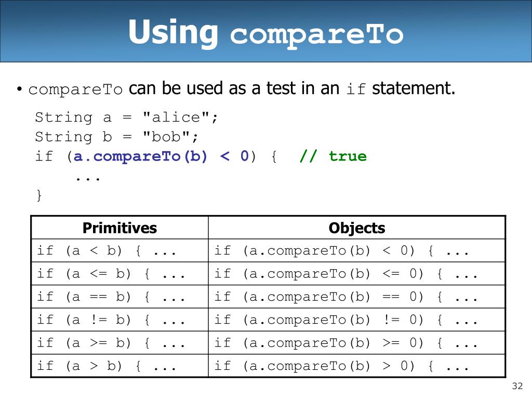Click the slide title Using compareTo
Viewport: 532px width, 399px height.
(266, 33)
